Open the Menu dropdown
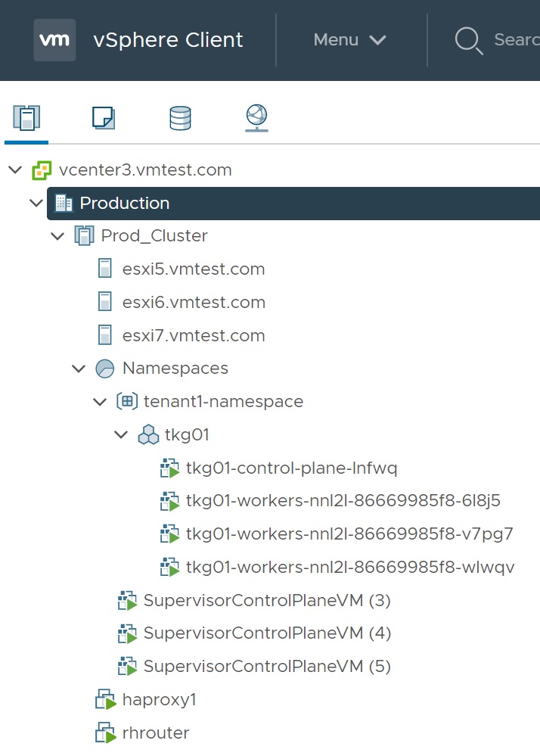The image size is (540, 756). pos(349,40)
